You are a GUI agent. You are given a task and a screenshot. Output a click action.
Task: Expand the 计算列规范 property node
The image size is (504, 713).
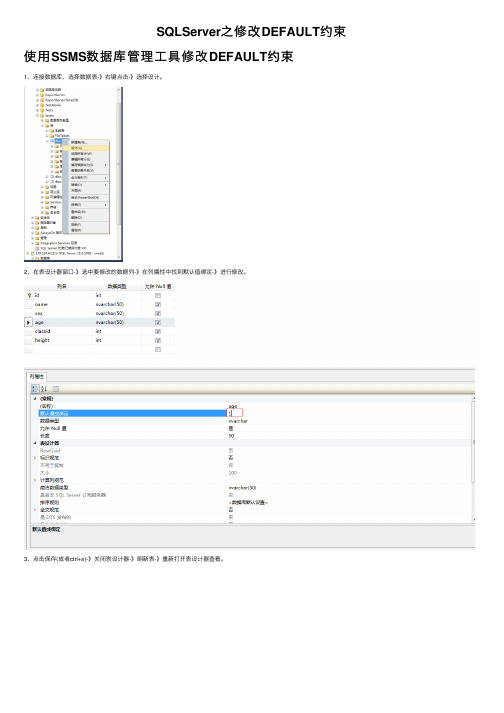pos(35,480)
